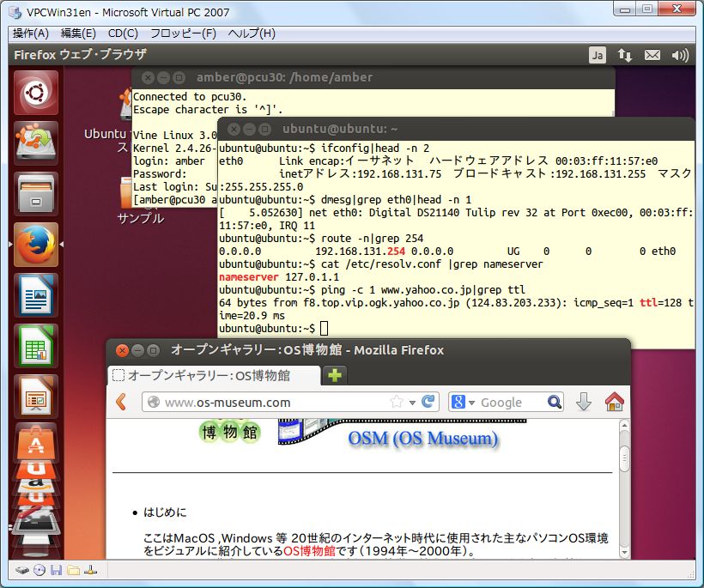The height and width of the screenshot is (588, 704).
Task: Open the 操作(A) menu
Action: 31,33
